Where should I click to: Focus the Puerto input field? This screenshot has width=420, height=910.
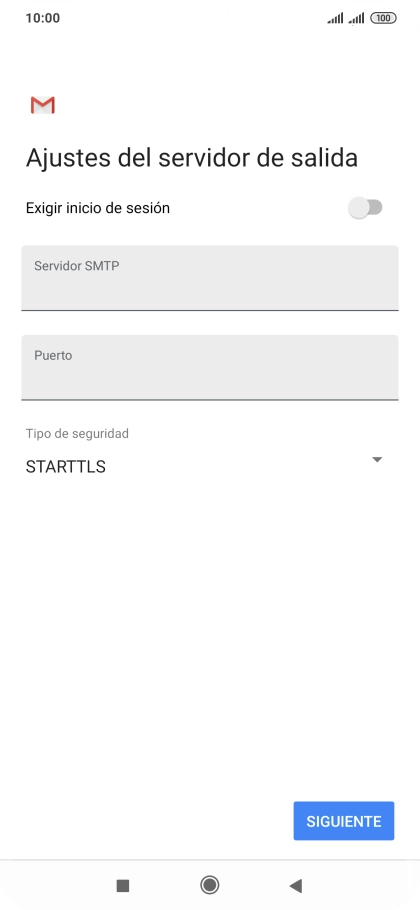click(210, 367)
